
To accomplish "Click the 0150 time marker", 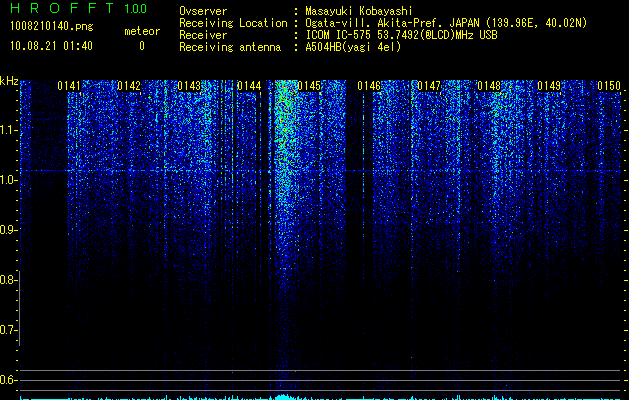I will click(x=609, y=86).
